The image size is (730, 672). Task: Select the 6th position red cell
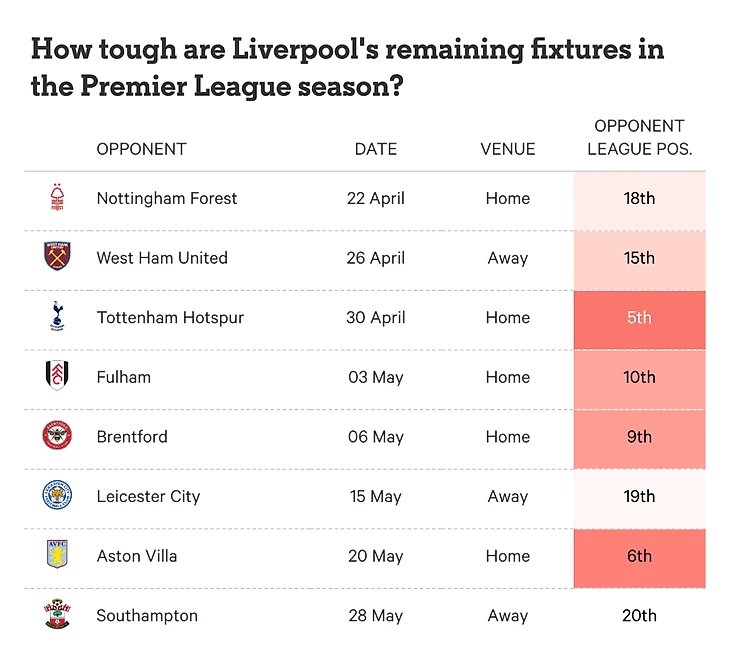click(639, 556)
